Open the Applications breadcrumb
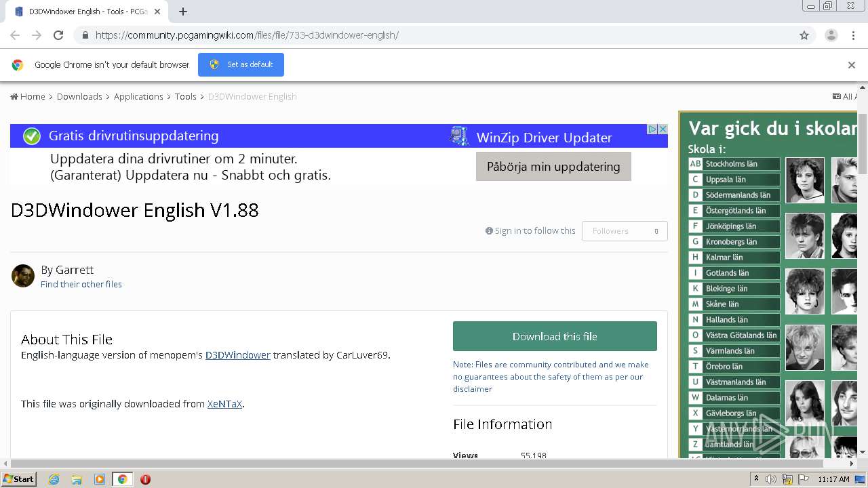This screenshot has width=868, height=488. pyautogui.click(x=138, y=97)
